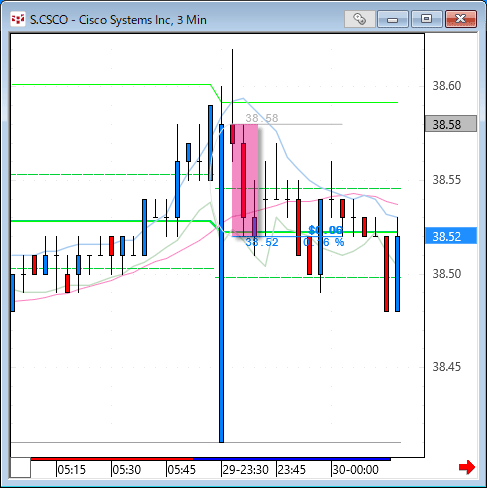
Task: Click the gray 38.58 price tag
Action: pos(451,124)
